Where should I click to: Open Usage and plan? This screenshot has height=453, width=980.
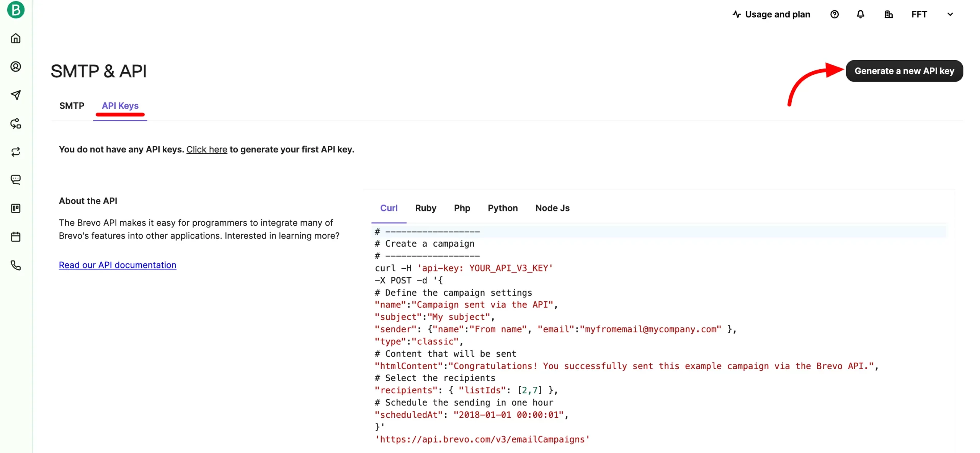coord(771,15)
